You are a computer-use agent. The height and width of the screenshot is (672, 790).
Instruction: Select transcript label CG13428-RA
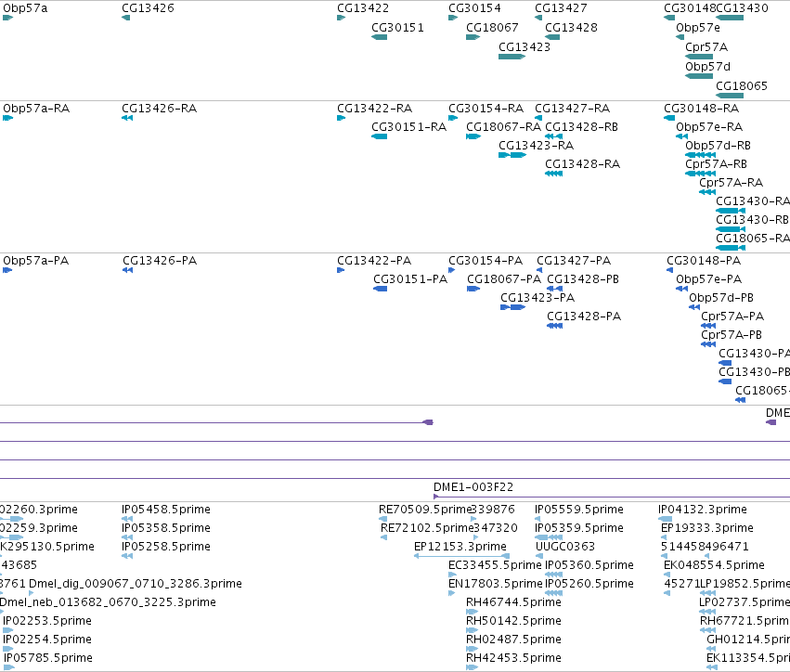click(x=582, y=164)
